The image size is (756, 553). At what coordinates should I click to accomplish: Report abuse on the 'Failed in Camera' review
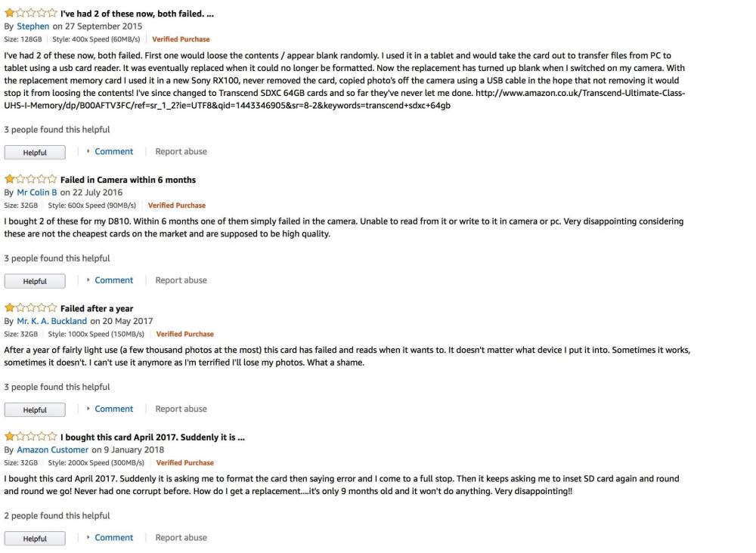[x=181, y=280]
